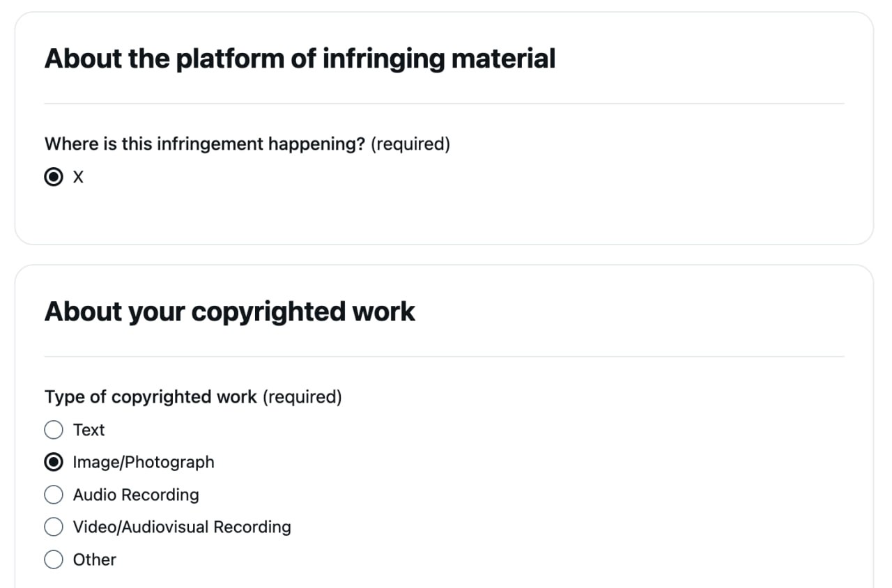Click the Image/Photograph label text

click(x=143, y=462)
